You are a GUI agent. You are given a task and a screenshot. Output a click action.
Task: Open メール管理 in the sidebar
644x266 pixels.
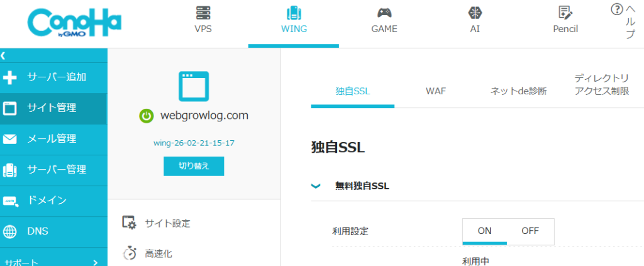click(52, 139)
